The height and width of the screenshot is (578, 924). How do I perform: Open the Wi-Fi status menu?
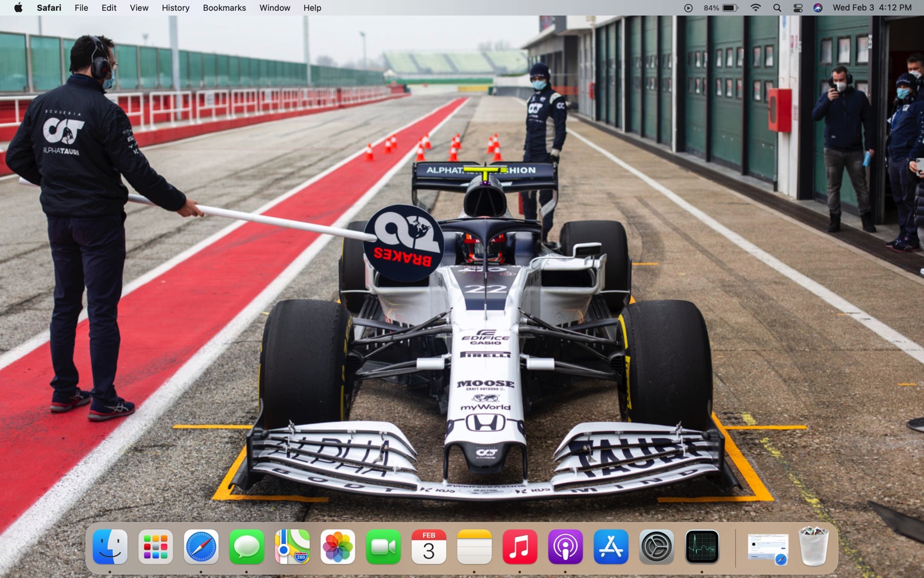coord(756,8)
